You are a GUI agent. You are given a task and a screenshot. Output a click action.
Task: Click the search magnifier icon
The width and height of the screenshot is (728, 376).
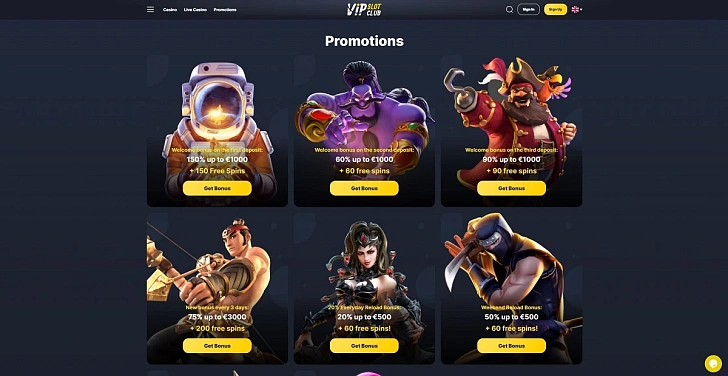click(x=509, y=9)
